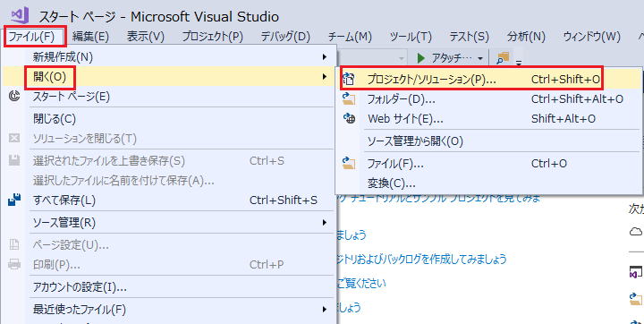644x324 pixels.
Task: Click arrow next to 最近使ったファイル(F)
Action: [x=325, y=309]
